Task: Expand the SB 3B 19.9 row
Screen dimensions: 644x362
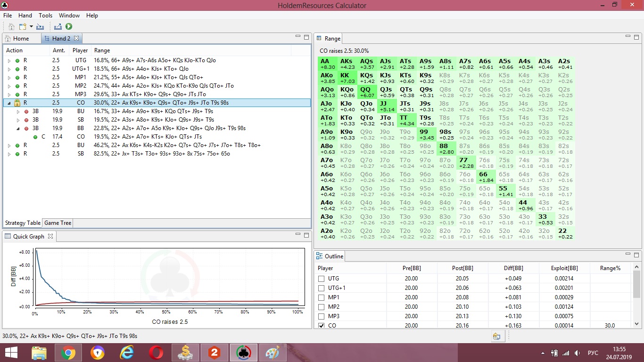Action: click(18, 120)
